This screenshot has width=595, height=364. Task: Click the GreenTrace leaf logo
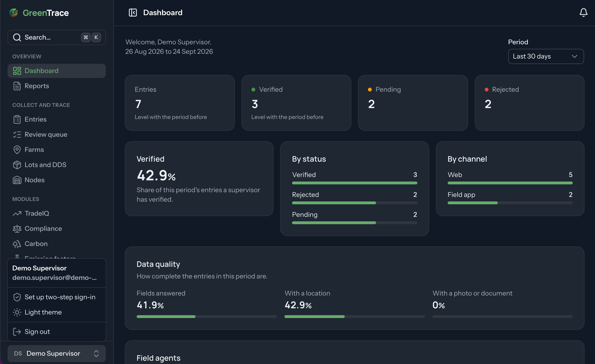(x=14, y=13)
